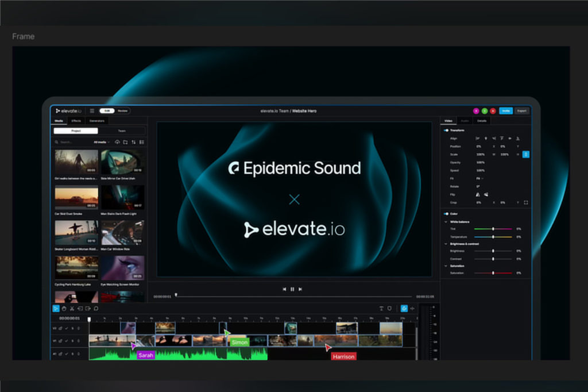Open the Effects tab

[76, 121]
